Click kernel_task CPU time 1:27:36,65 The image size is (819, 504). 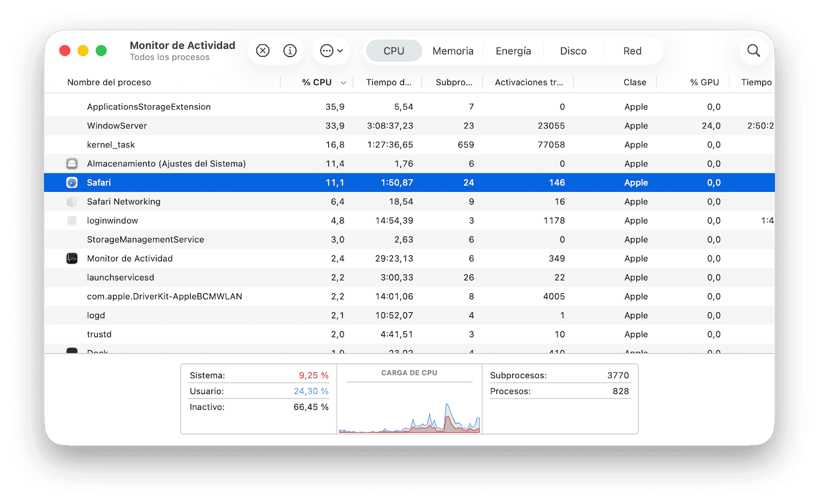(x=389, y=144)
